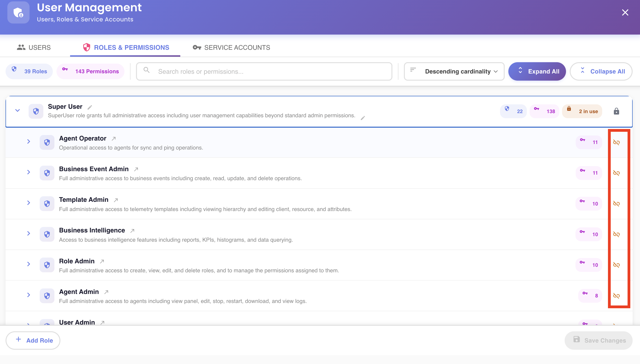
Task: Unlink the Agent Operator role
Action: tap(616, 143)
